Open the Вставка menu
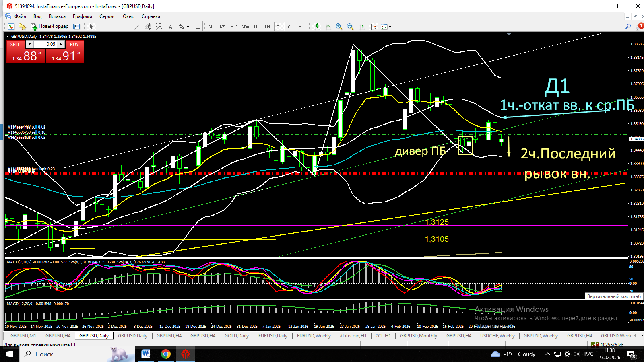644x362 pixels. tap(57, 16)
